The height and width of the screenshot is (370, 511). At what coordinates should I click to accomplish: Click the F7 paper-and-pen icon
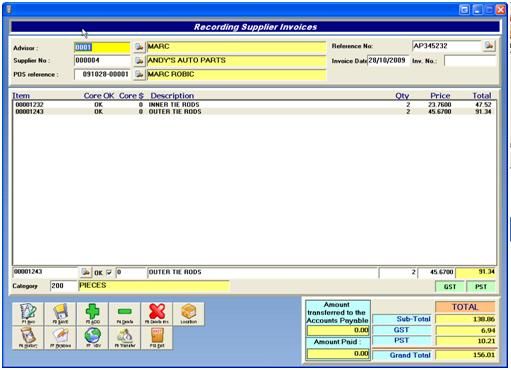tap(60, 338)
